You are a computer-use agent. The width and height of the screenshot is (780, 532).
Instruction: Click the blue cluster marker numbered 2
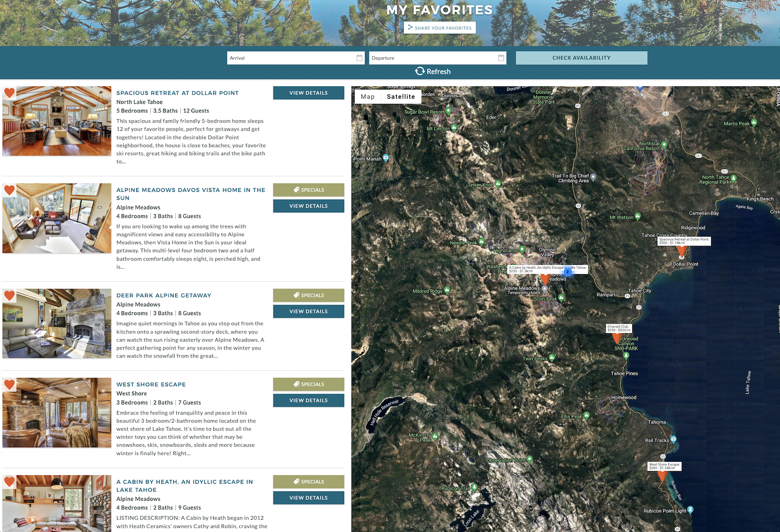click(568, 272)
